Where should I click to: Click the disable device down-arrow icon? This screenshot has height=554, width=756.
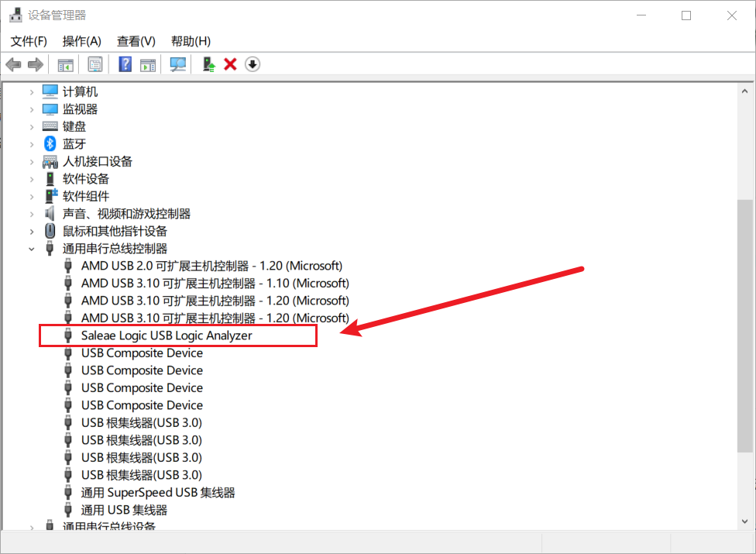click(x=253, y=64)
